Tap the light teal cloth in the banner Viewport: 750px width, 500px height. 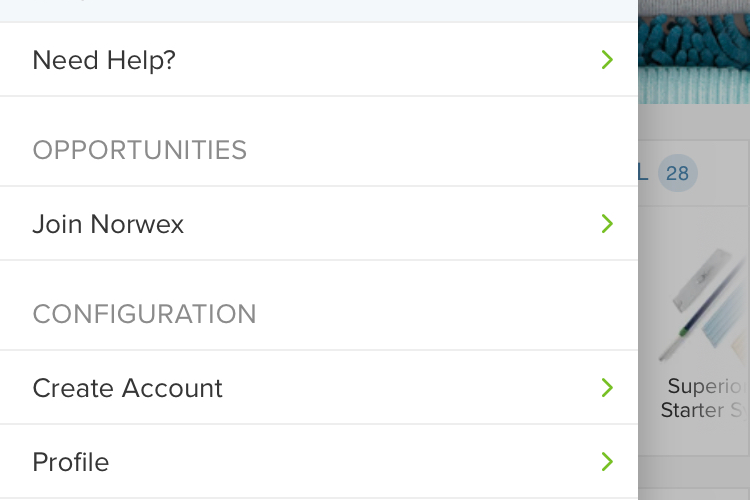point(694,85)
